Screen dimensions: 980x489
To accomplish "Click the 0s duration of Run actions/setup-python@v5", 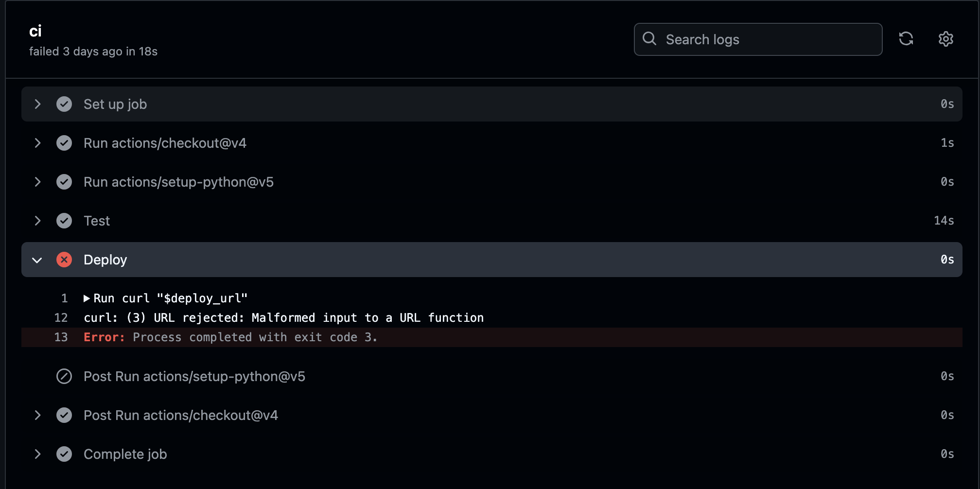I will point(947,182).
